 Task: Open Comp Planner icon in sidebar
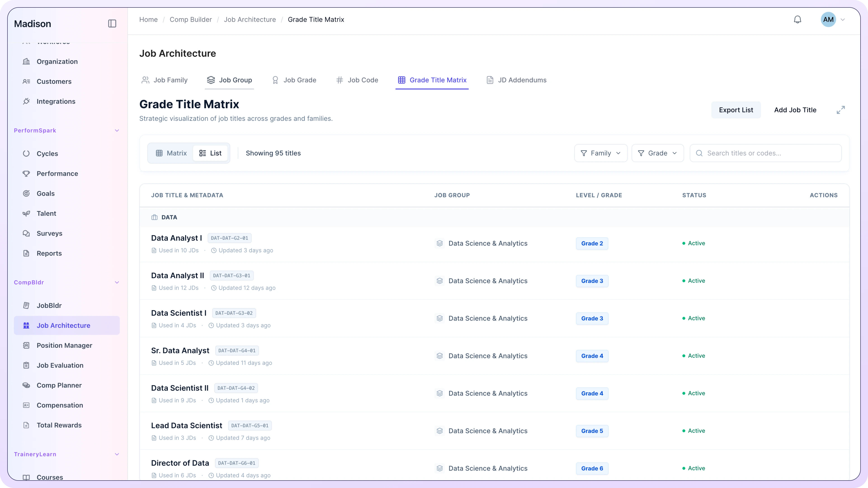[x=26, y=385]
